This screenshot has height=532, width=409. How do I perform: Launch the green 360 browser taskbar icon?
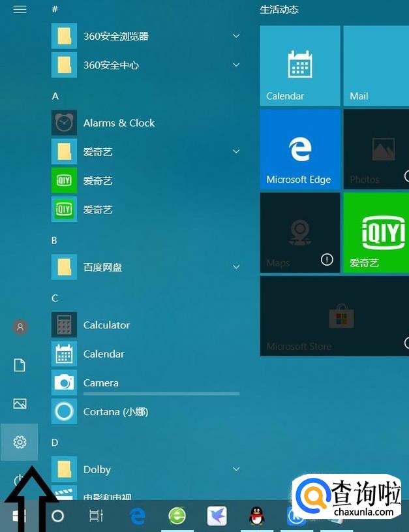tap(177, 516)
